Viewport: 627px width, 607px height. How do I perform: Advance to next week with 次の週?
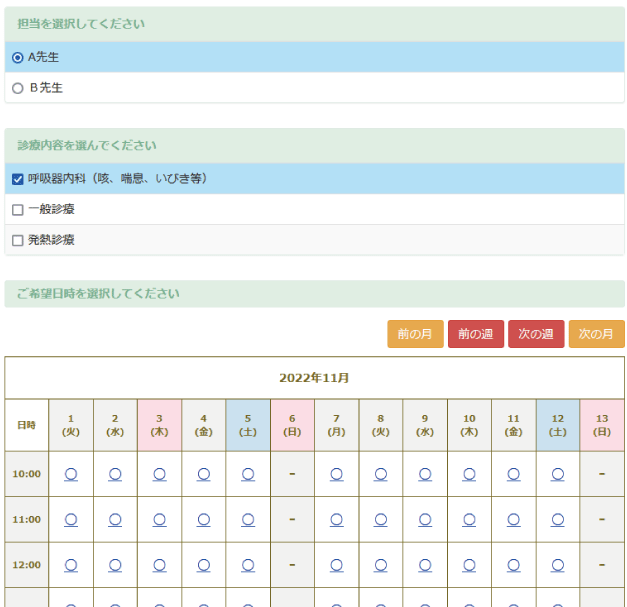click(x=536, y=334)
